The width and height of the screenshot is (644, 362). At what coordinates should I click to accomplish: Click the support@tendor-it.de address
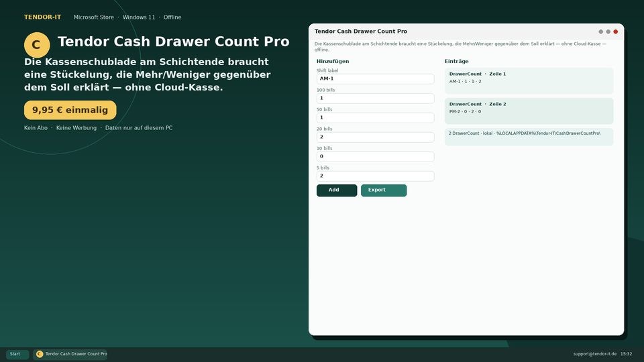pyautogui.click(x=595, y=354)
